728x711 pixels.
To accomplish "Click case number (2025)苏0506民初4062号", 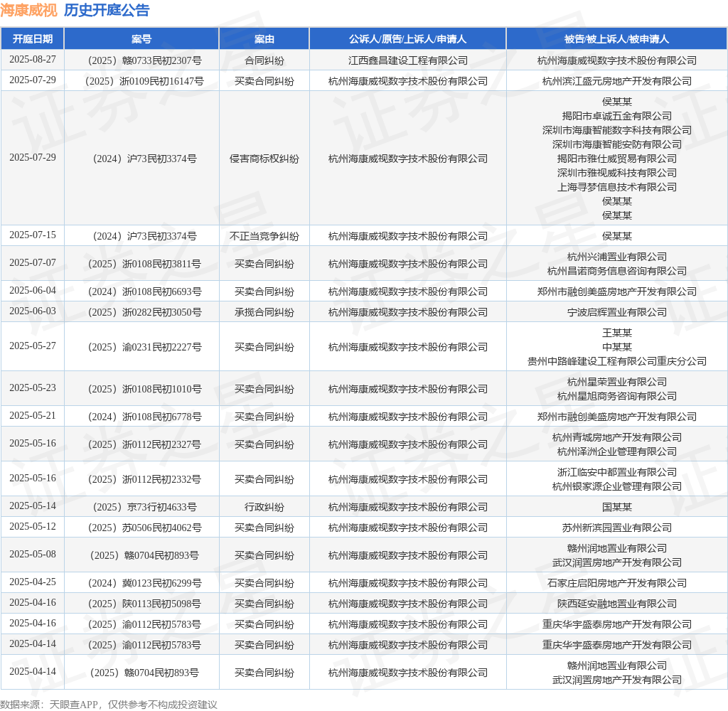I will pyautogui.click(x=141, y=528).
